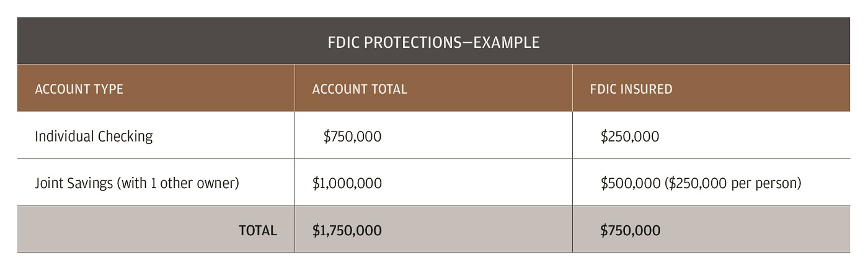This screenshot has height=270, width=868.
Task: Select the $500,000 Joint Savings insured amount
Action: [x=630, y=183]
